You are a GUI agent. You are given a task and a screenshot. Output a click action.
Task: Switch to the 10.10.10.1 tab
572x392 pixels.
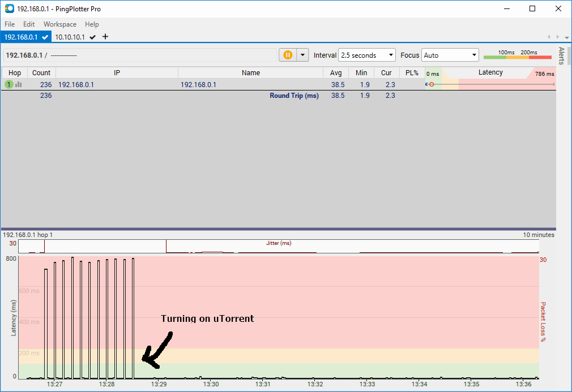[x=70, y=37]
